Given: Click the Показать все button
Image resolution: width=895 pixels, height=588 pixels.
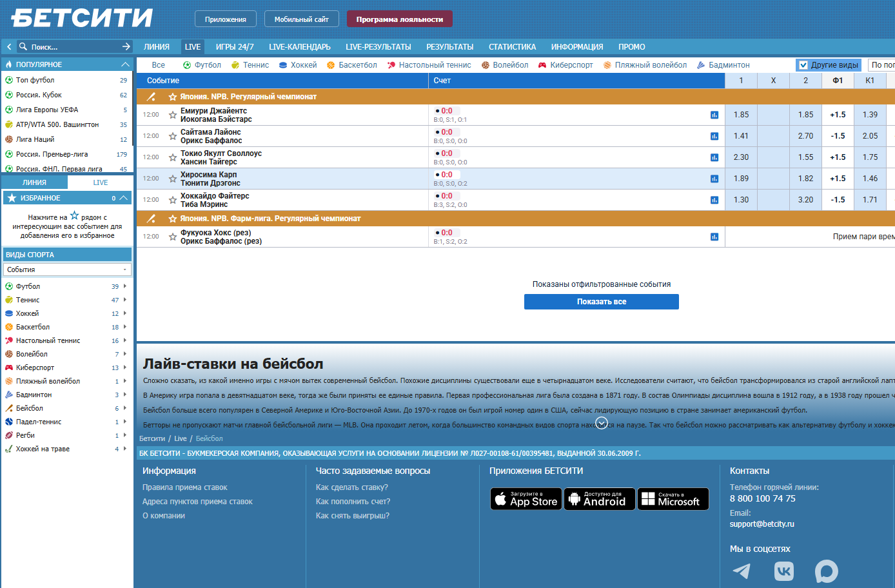Looking at the screenshot, I should (602, 302).
